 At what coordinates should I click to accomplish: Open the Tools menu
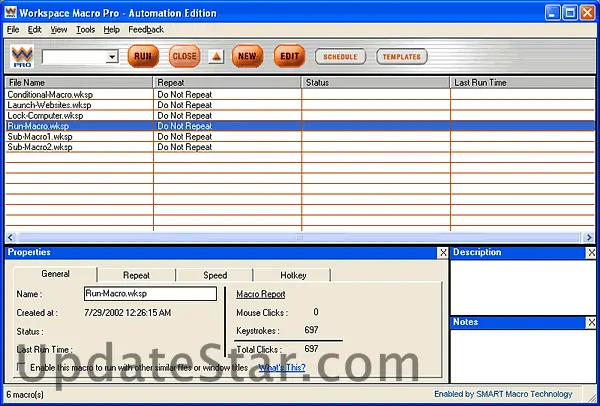coord(85,30)
